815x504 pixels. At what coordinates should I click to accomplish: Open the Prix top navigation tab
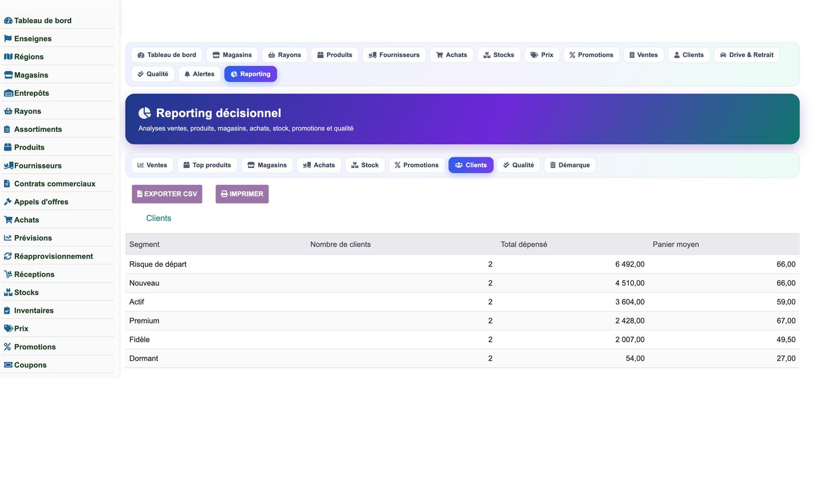tap(542, 55)
